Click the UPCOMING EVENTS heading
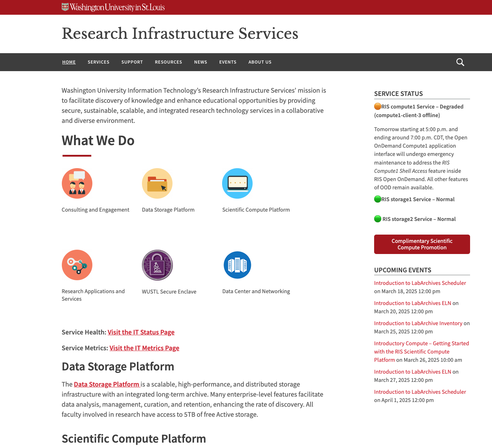The height and width of the screenshot is (448, 492). pyautogui.click(x=403, y=270)
